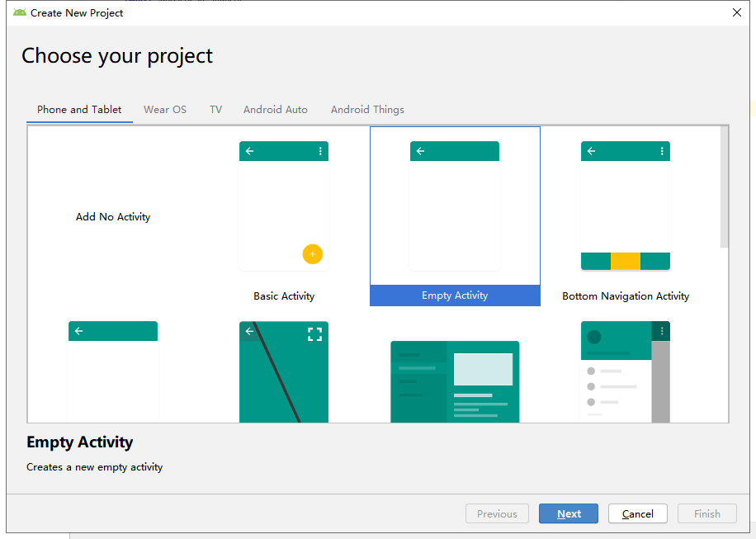Close the Create New Project dialog
The image size is (756, 539).
pyautogui.click(x=737, y=12)
